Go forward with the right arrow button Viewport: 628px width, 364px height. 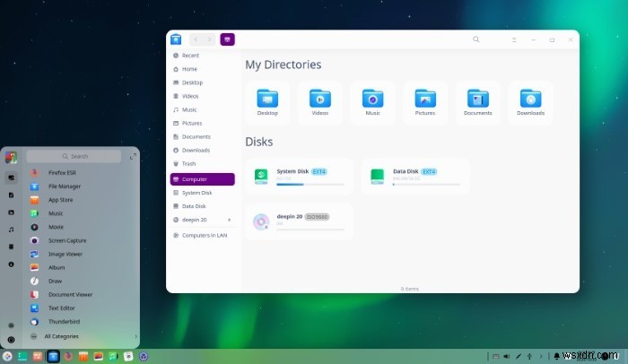coord(209,39)
